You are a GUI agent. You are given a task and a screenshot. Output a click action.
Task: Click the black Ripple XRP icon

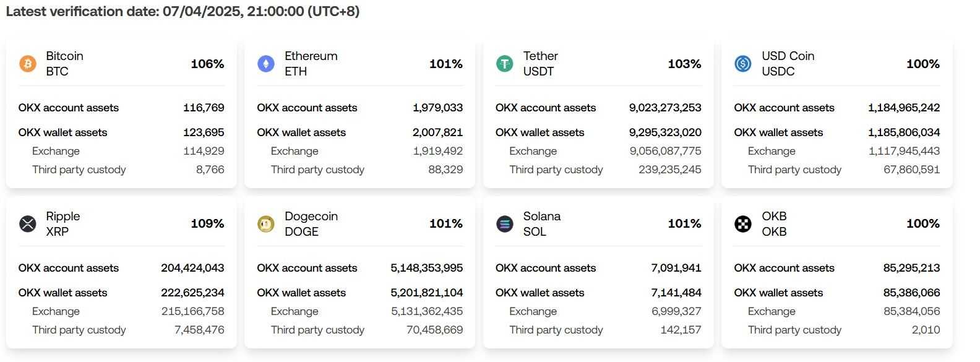pos(28,224)
